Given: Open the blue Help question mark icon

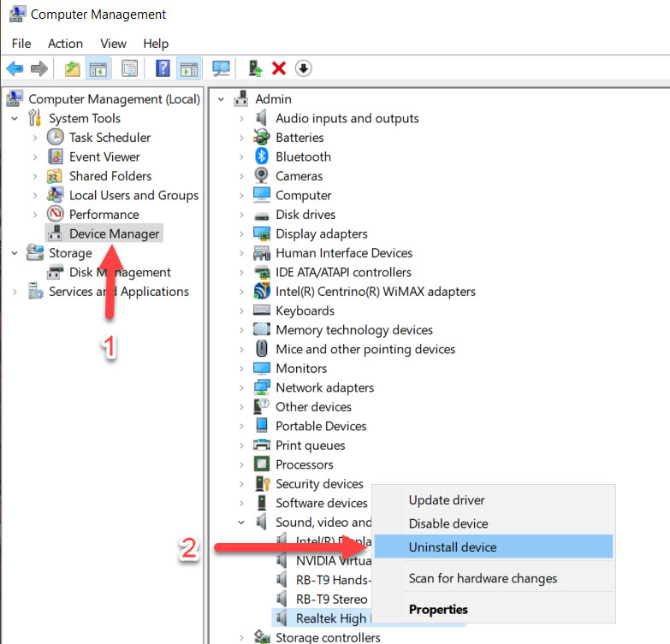Looking at the screenshot, I should pyautogui.click(x=163, y=68).
